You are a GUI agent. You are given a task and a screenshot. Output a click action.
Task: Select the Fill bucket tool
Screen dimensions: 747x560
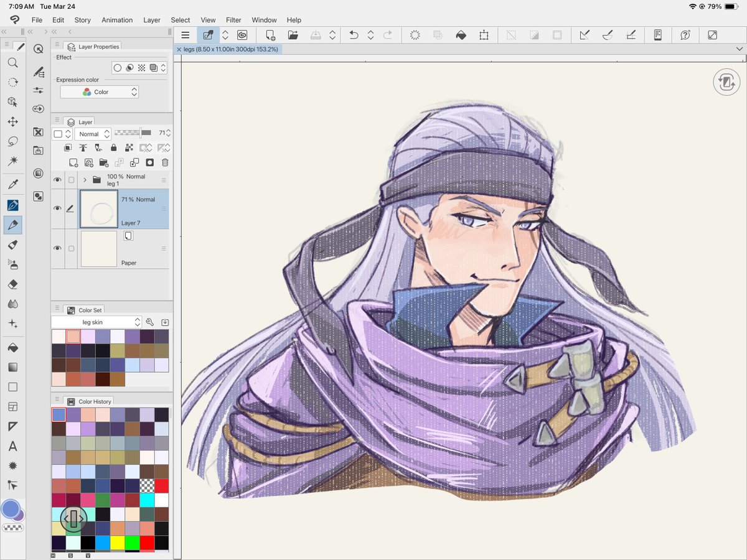click(x=12, y=347)
